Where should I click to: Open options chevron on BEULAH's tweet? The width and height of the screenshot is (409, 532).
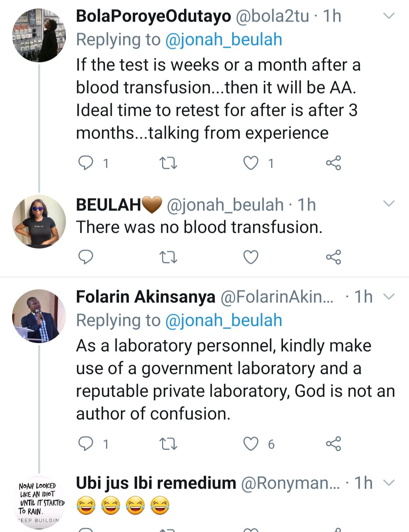point(389,204)
